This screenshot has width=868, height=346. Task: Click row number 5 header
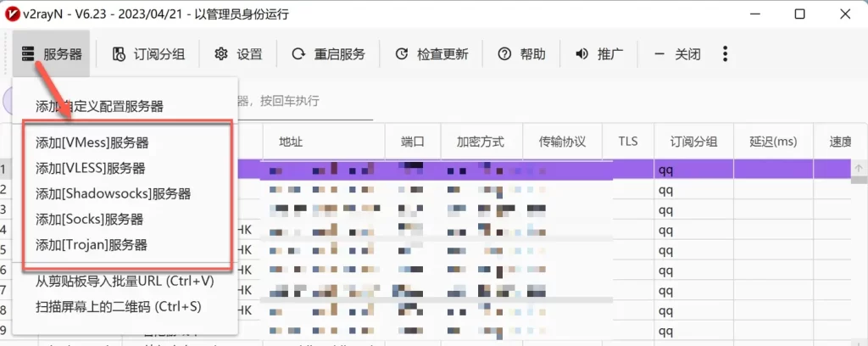point(6,249)
